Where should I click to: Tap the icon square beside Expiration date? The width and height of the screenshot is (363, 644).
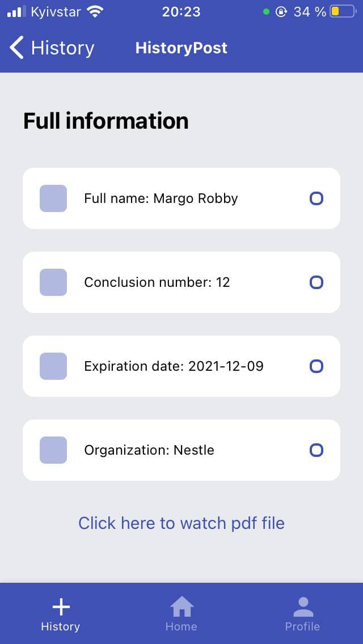[x=53, y=366]
